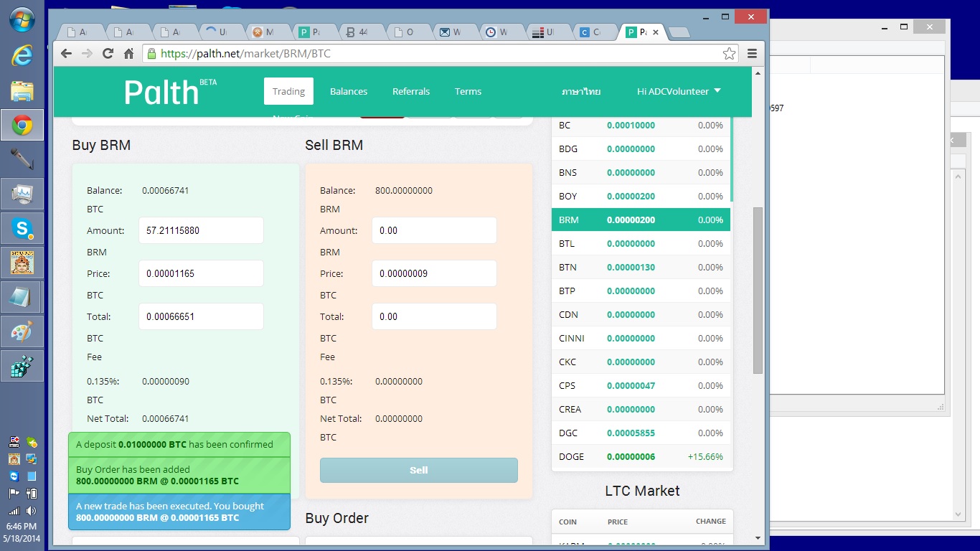Screen dimensions: 980x551
Task: Expand the Hi ADCVolunteer account dropdown
Action: click(x=679, y=91)
